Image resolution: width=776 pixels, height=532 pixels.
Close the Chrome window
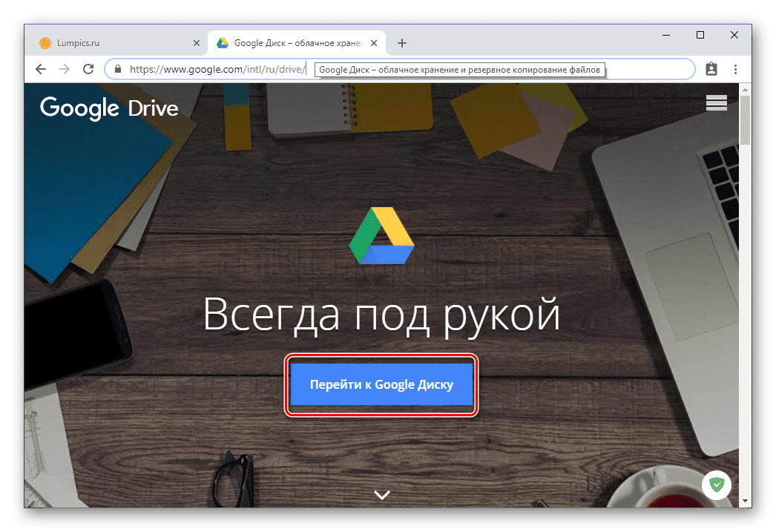(734, 35)
